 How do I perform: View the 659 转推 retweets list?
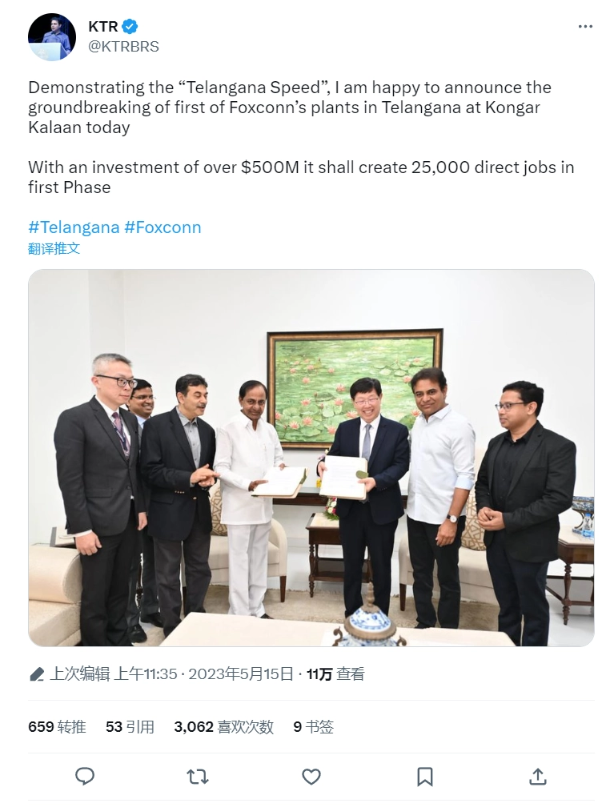(57, 727)
